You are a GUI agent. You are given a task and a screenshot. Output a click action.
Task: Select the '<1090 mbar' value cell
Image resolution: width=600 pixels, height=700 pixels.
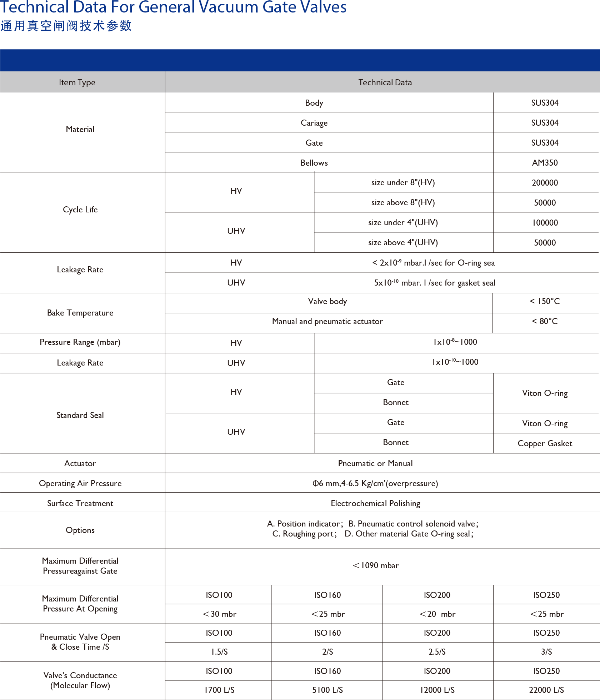click(375, 565)
